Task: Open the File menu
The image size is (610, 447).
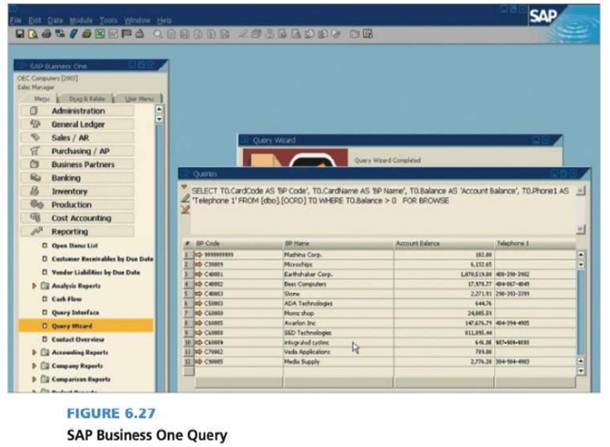Action: click(x=16, y=20)
